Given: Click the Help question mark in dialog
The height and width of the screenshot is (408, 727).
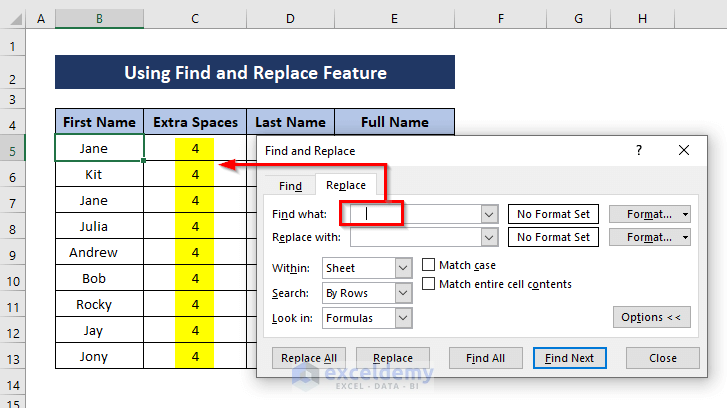Looking at the screenshot, I should (638, 150).
